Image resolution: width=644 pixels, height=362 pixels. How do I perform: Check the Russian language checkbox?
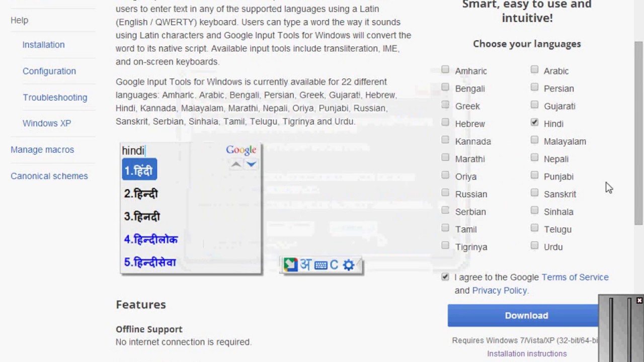445,193
